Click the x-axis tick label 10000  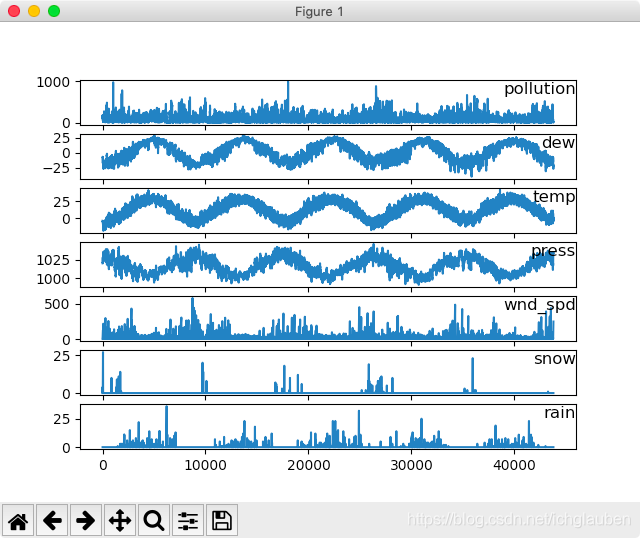205,465
